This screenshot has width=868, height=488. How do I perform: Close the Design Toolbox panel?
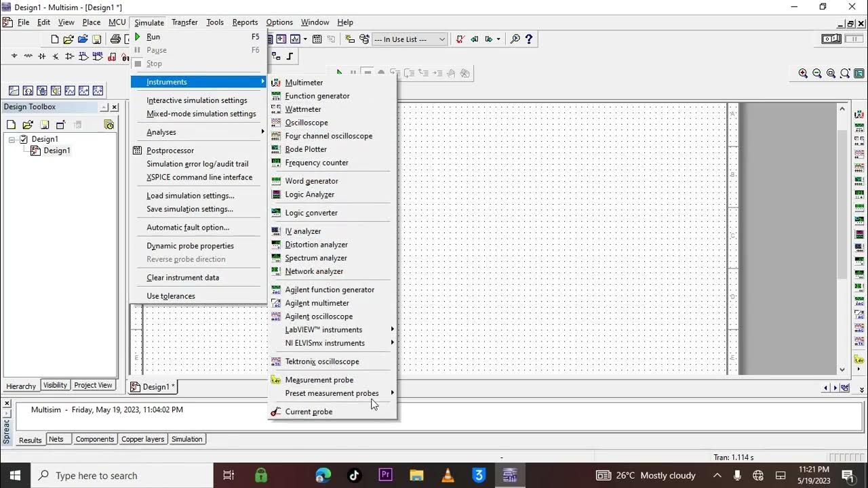click(x=114, y=107)
